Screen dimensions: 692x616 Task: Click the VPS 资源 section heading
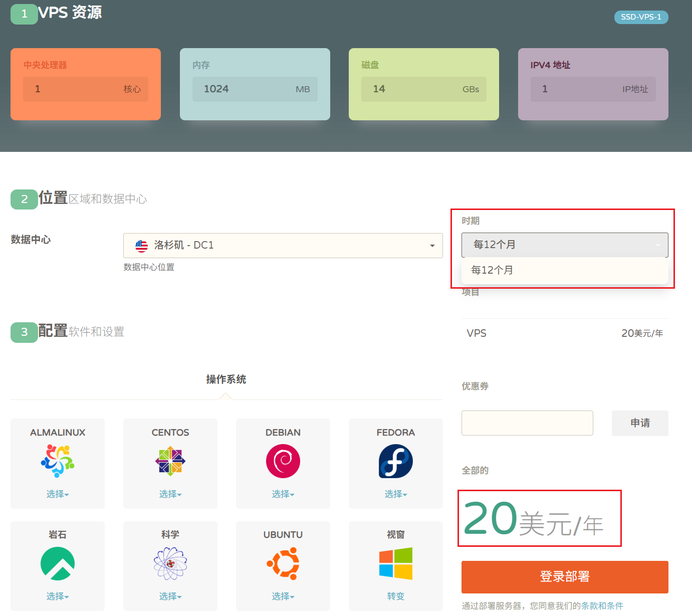(70, 12)
